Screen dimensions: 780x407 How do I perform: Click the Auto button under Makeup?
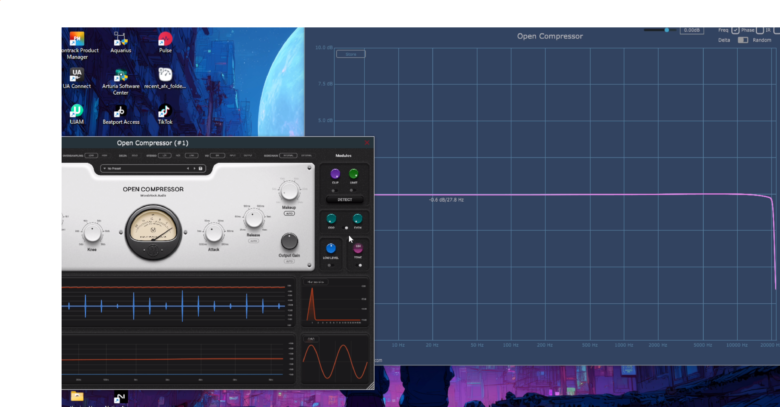(x=288, y=214)
